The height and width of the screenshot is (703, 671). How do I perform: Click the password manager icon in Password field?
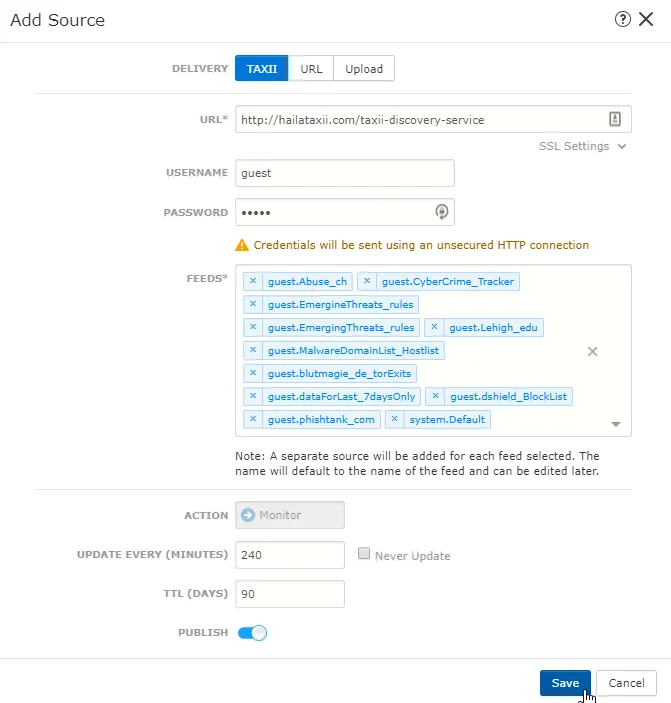[x=442, y=212]
